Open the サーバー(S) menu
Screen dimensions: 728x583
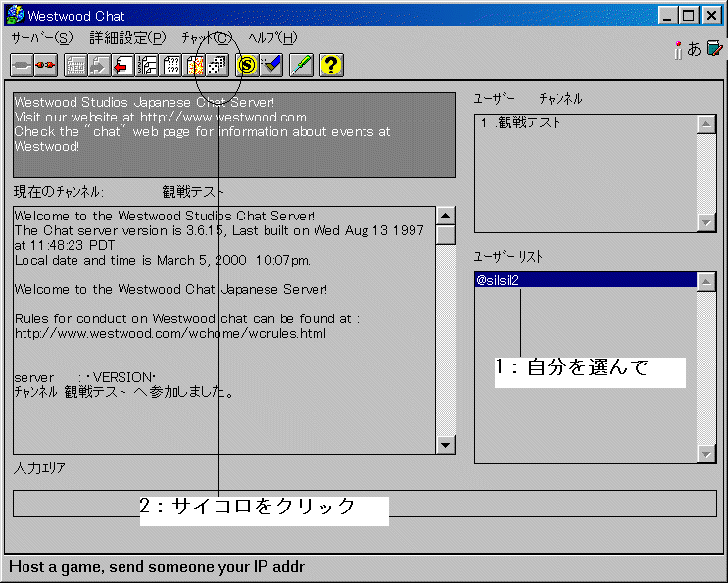click(x=41, y=38)
